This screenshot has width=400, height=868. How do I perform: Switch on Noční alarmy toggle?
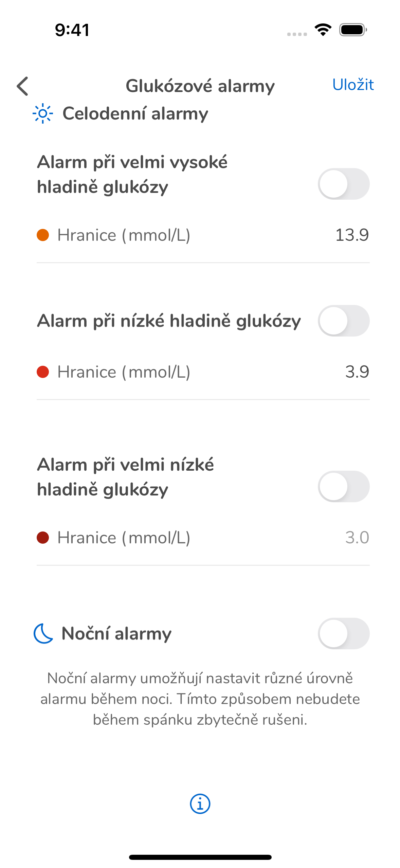344,633
